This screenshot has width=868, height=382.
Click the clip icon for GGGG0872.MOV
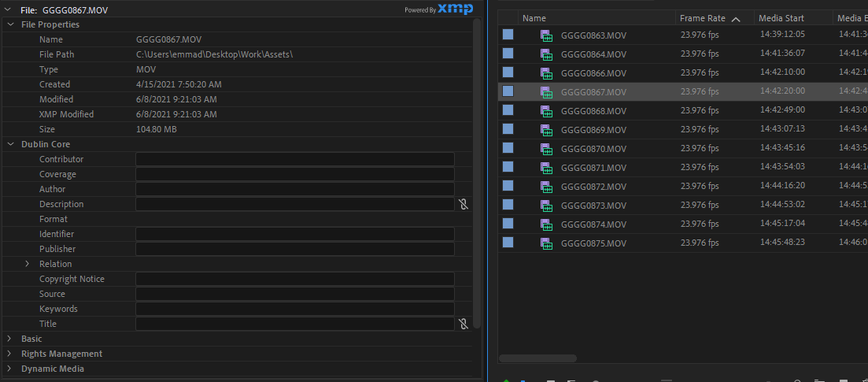pos(547,187)
